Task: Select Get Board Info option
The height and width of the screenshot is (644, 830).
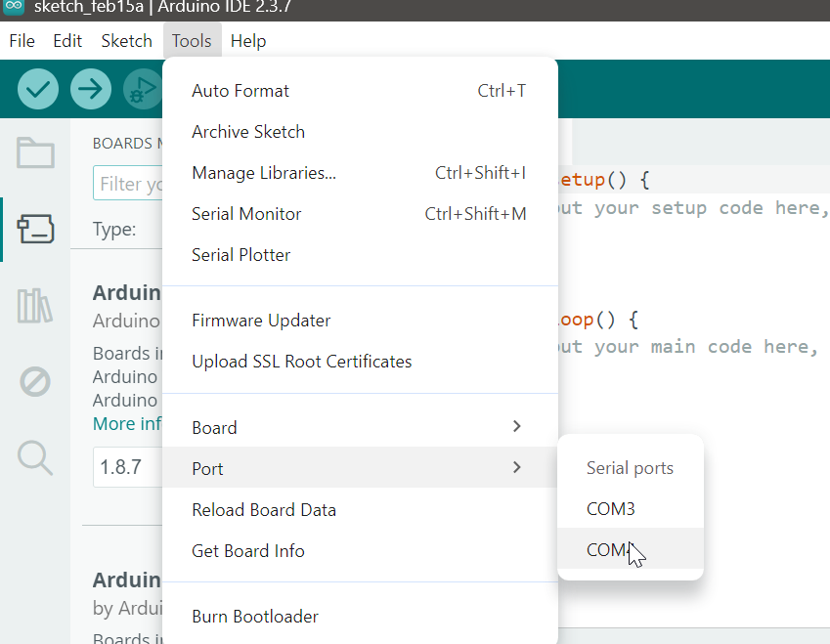Action: point(248,551)
